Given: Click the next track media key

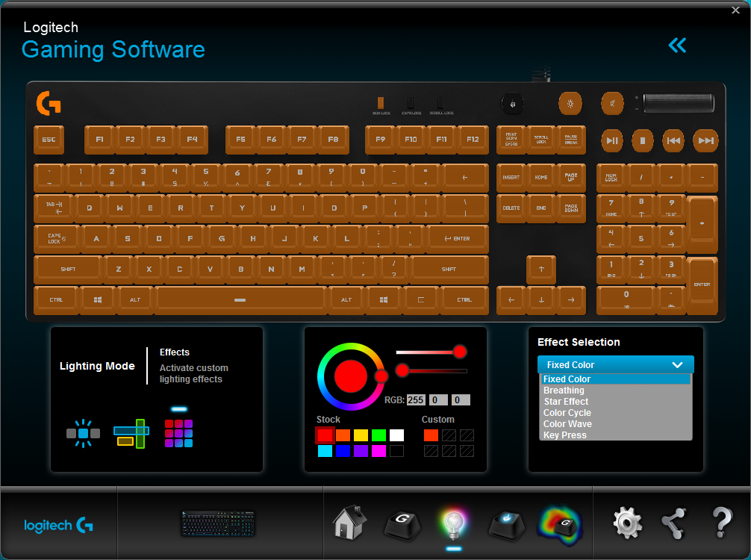Looking at the screenshot, I should pyautogui.click(x=705, y=140).
